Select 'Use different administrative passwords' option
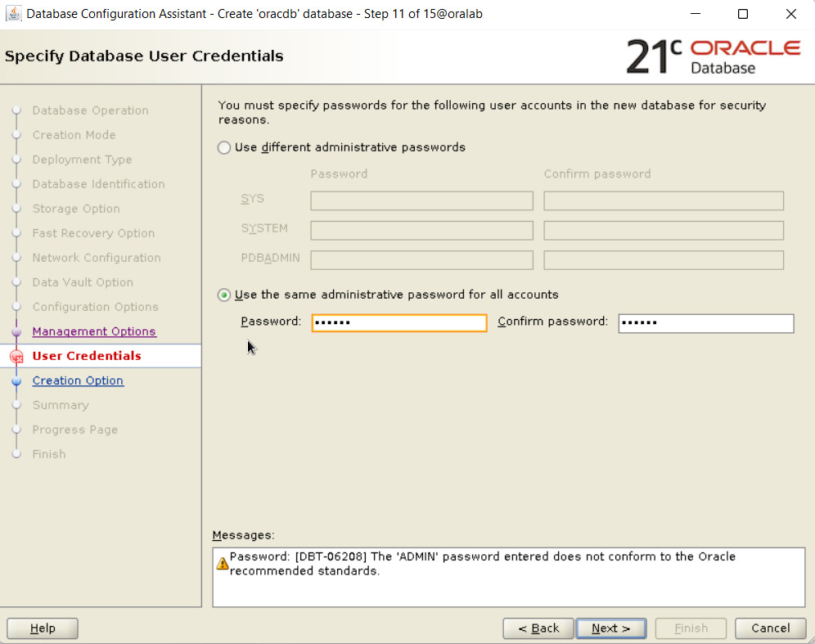This screenshot has height=644, width=815. [224, 148]
